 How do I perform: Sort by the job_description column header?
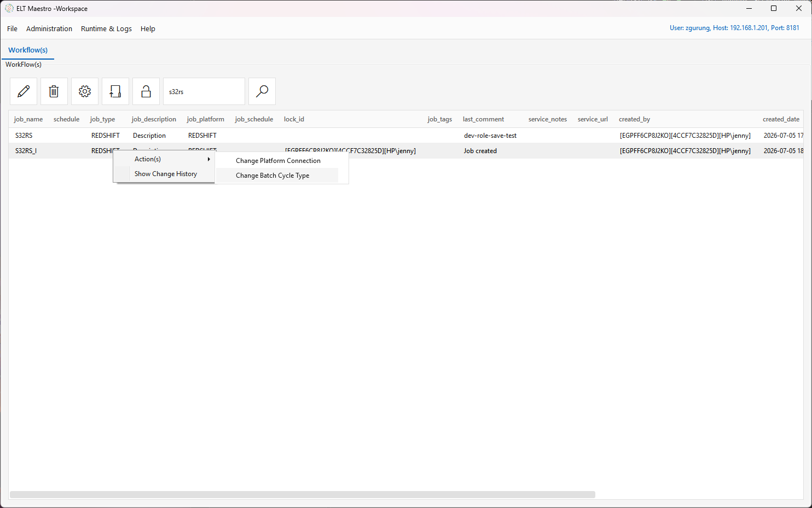point(154,119)
